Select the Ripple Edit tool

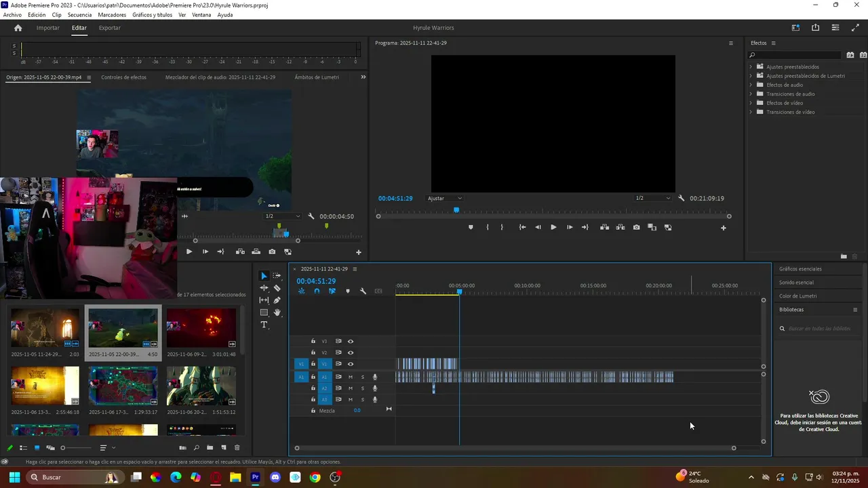coord(264,288)
